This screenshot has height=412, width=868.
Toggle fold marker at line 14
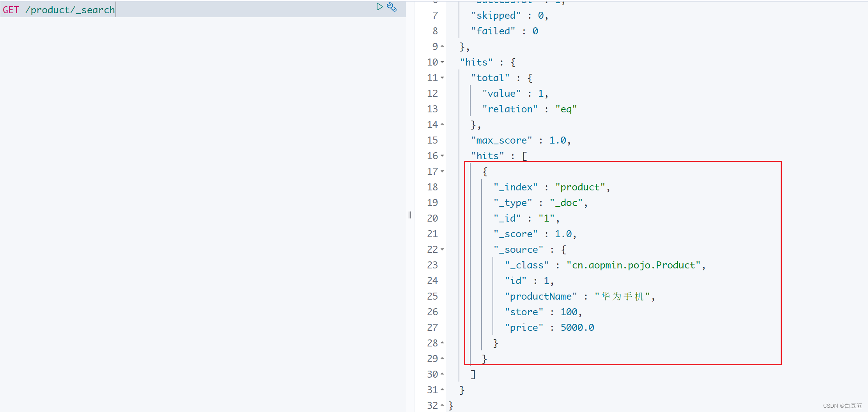[x=442, y=124]
